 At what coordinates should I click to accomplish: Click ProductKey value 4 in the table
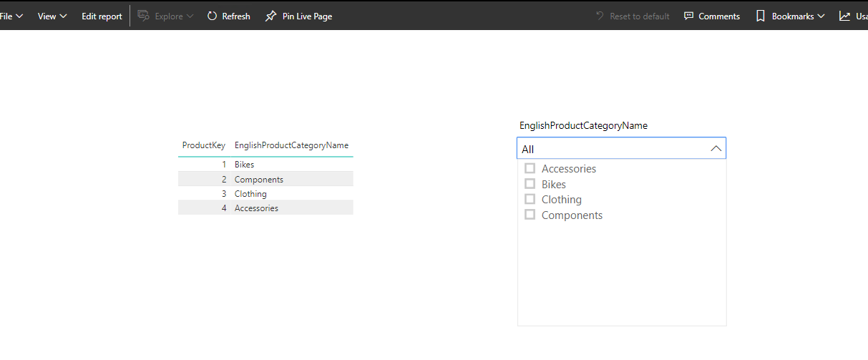tap(224, 208)
